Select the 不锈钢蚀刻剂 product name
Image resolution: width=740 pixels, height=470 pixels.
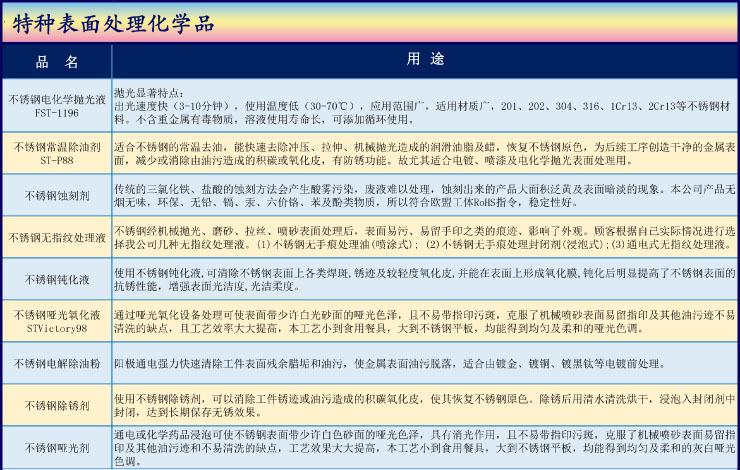click(56, 195)
